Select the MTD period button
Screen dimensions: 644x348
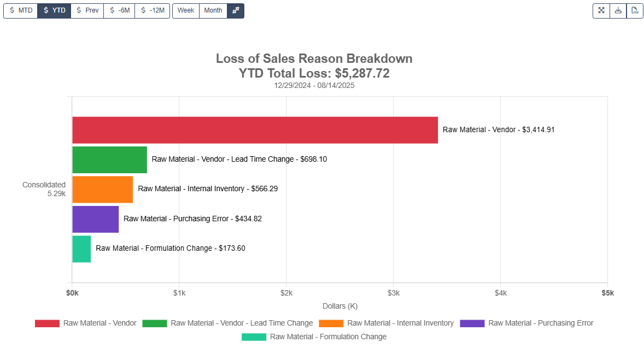tap(20, 10)
